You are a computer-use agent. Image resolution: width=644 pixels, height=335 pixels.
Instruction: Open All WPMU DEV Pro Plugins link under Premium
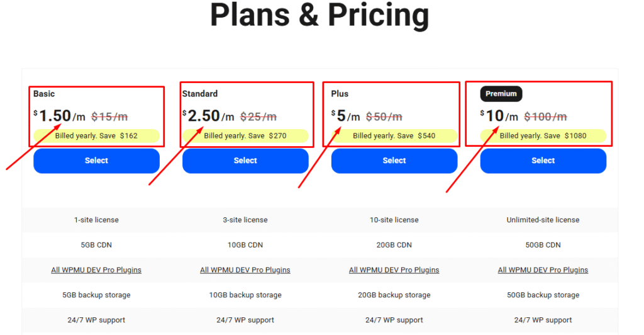(x=543, y=270)
